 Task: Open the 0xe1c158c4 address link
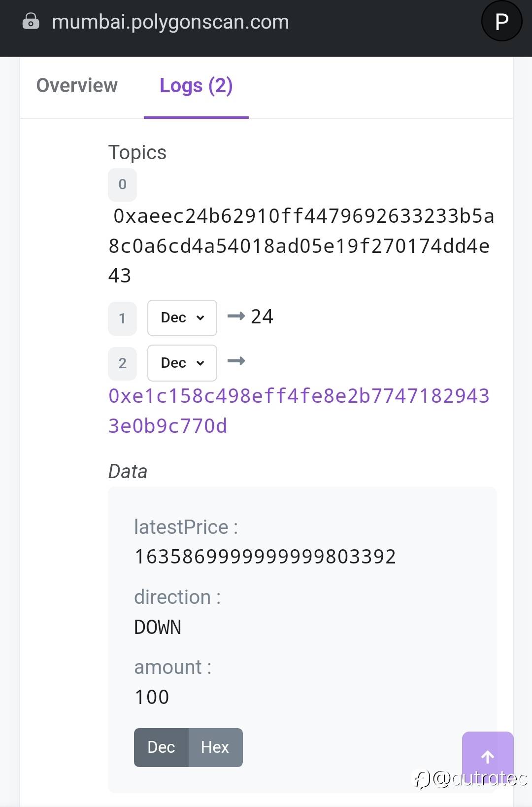coord(299,411)
